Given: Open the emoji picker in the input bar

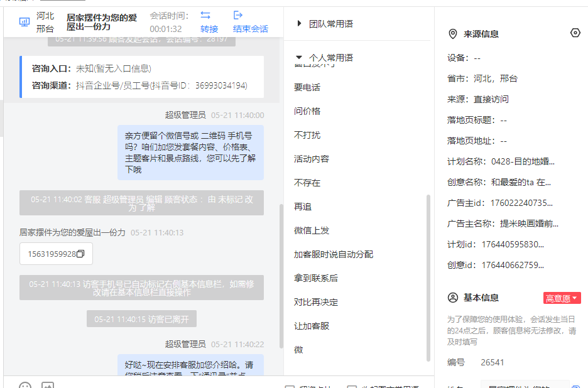Looking at the screenshot, I should click(25, 385).
